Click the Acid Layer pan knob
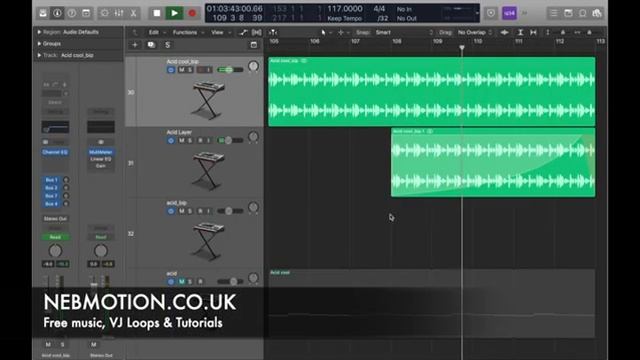 pos(253,137)
